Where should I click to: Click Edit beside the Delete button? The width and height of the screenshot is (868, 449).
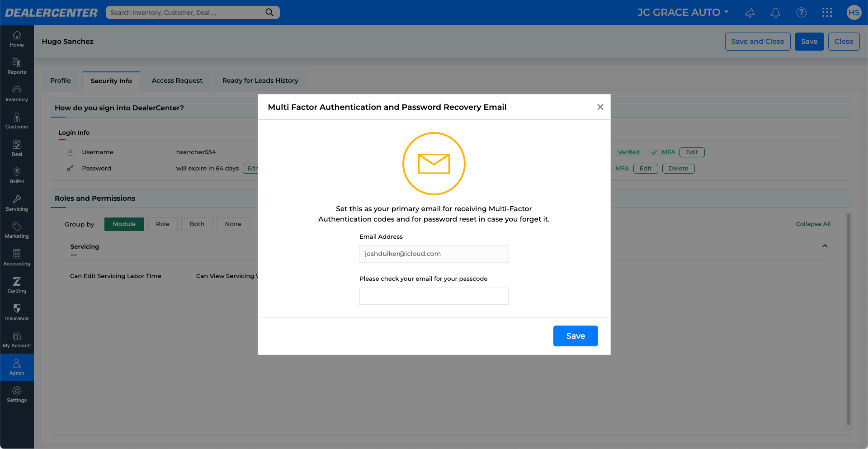(646, 169)
